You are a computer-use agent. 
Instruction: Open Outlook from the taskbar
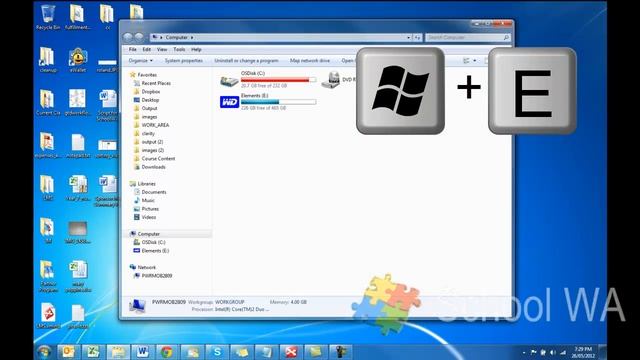pos(68,352)
